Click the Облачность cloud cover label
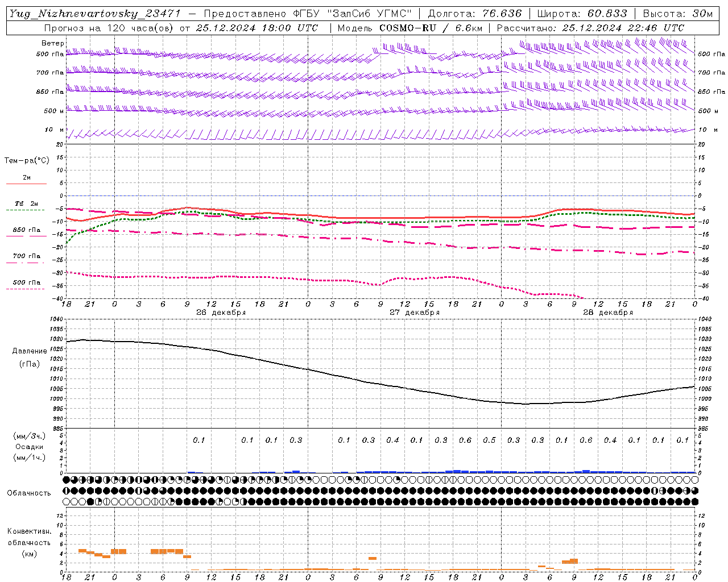The height and width of the screenshot is (582, 728). [x=29, y=493]
